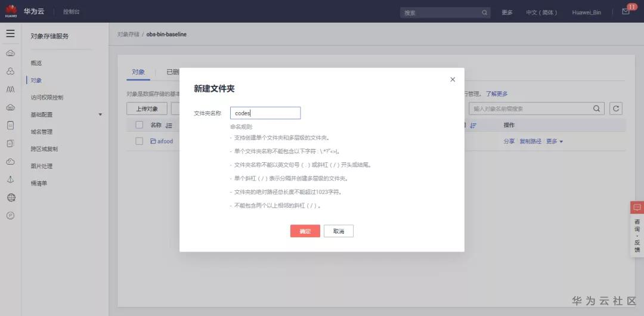Toggle the select-all checkbox in table header
Viewport: 644px width, 316px height.
click(139, 125)
